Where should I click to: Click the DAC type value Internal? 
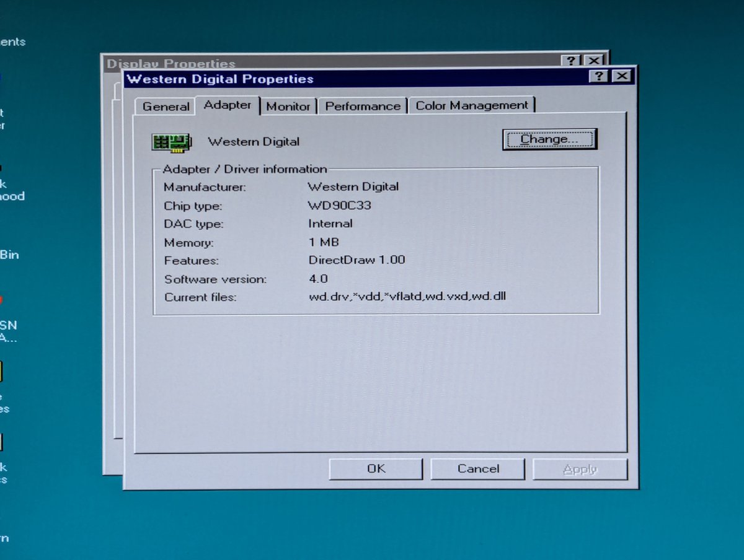[x=330, y=224]
